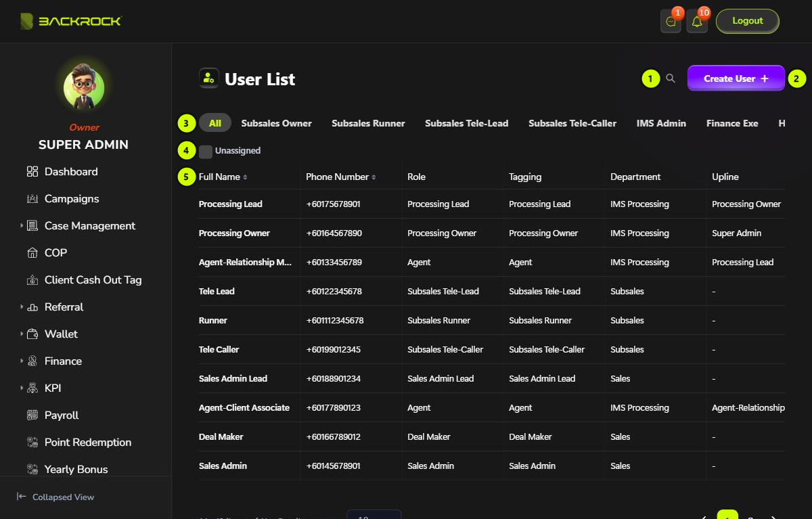Click phone number +60166789012
This screenshot has height=519, width=812.
click(333, 437)
